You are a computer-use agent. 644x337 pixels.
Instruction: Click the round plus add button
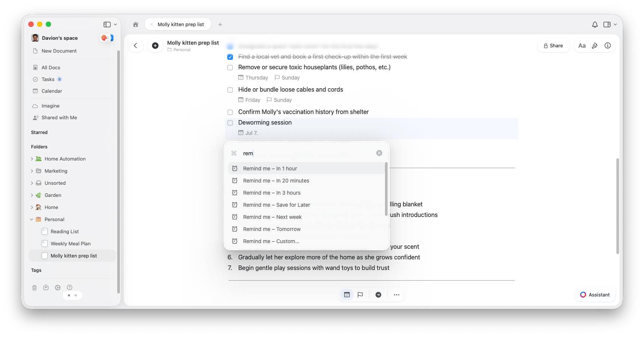pyautogui.click(x=155, y=45)
